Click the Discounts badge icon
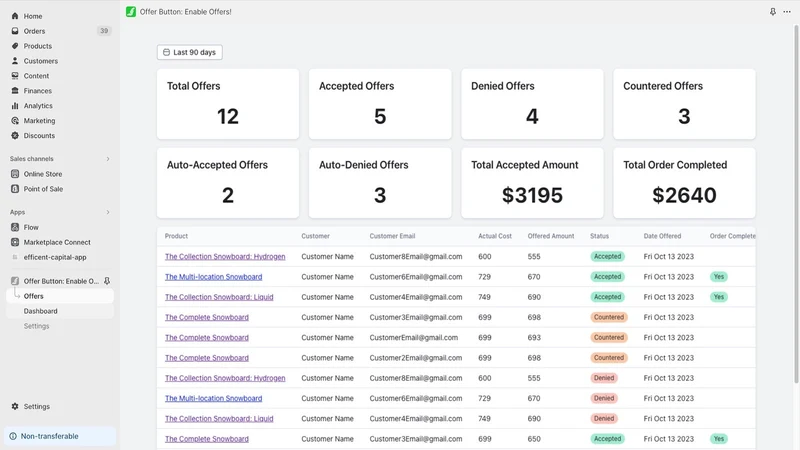The width and height of the screenshot is (800, 450). click(15, 136)
